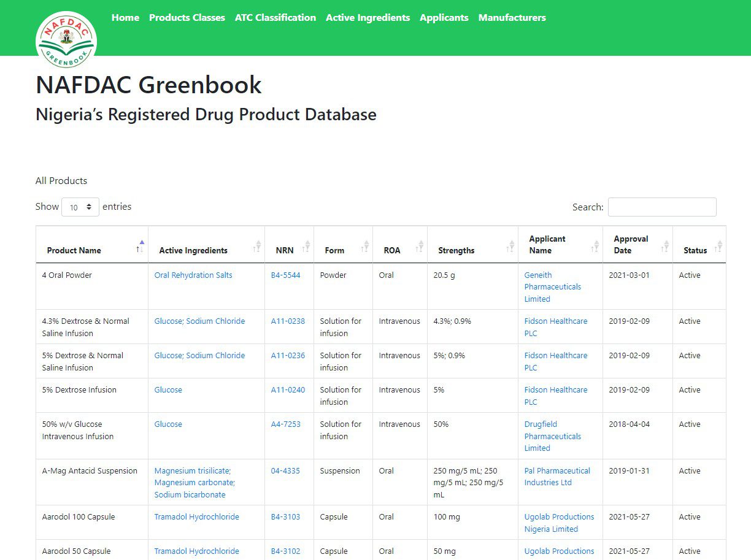Open the Active Ingredients nav item
Viewport: 751px width, 560px height.
pyautogui.click(x=368, y=18)
